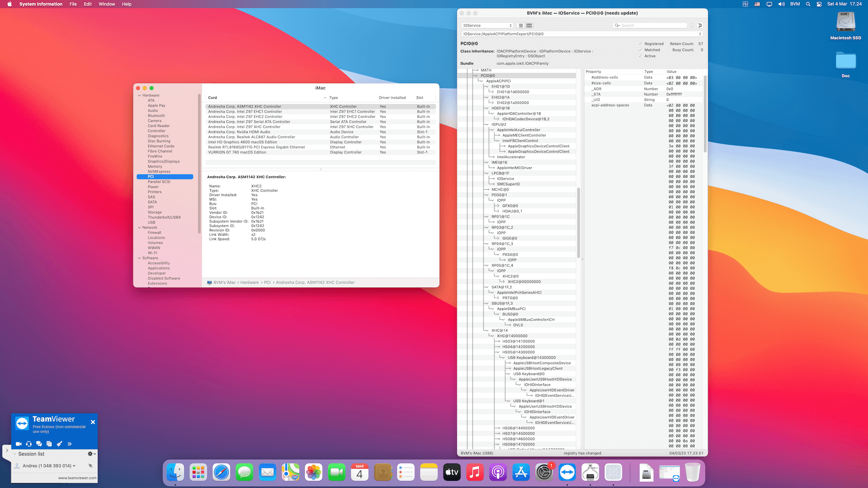Open Finder from the Dock
The image size is (868, 488).
(x=175, y=473)
